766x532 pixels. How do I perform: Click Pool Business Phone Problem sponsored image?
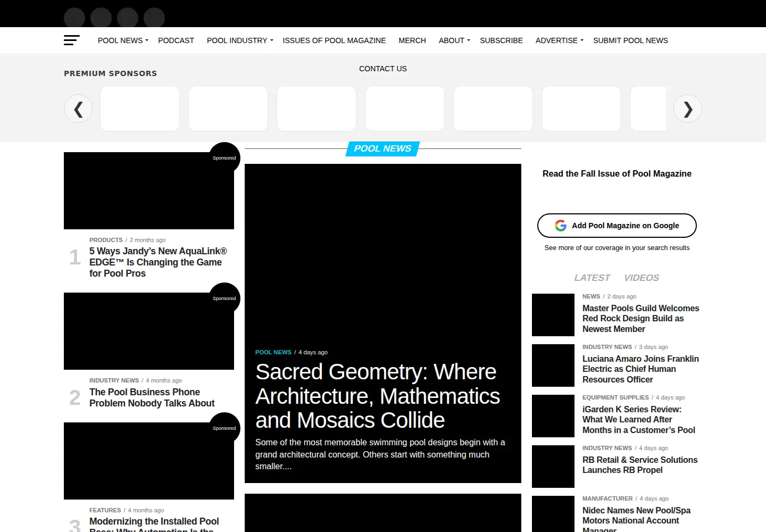(x=149, y=331)
